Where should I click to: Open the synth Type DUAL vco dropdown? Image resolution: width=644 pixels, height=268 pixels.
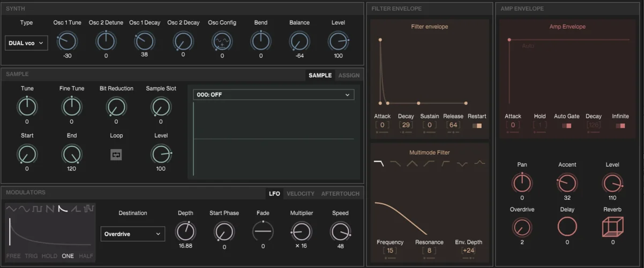(x=26, y=43)
